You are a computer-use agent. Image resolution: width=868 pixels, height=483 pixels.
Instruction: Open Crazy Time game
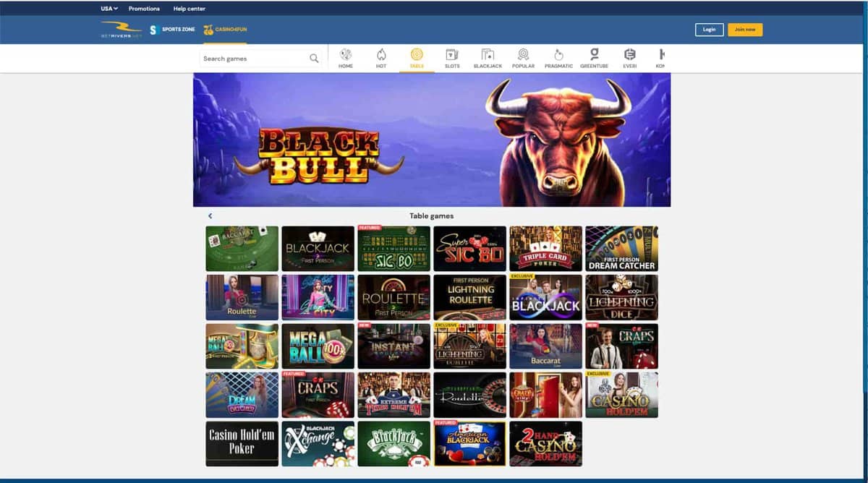[545, 395]
